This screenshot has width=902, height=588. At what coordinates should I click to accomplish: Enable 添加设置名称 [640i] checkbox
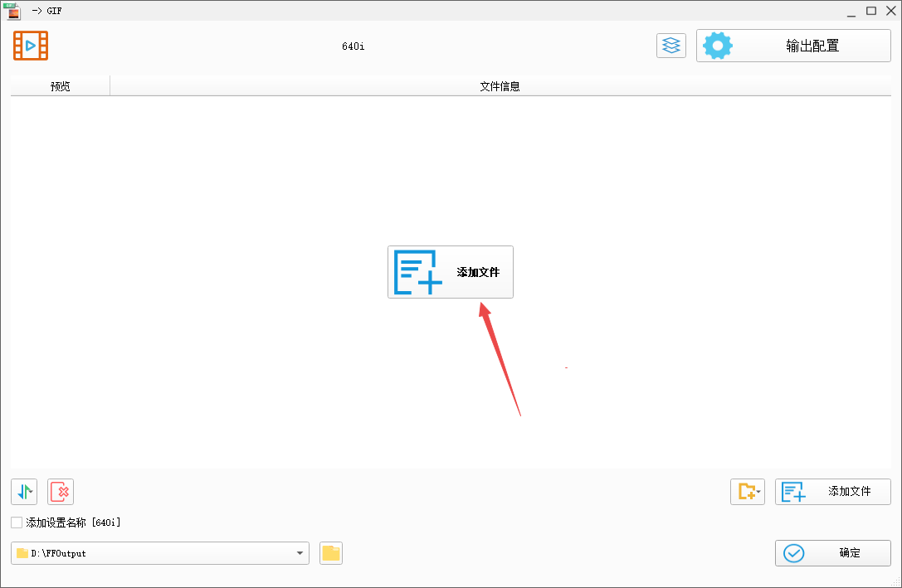coord(17,522)
